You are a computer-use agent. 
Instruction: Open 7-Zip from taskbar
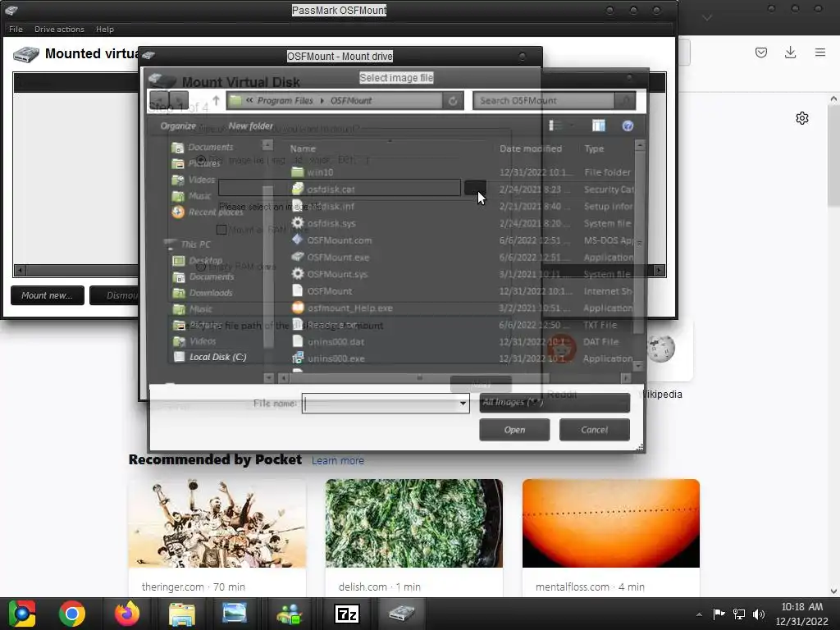[x=347, y=614]
